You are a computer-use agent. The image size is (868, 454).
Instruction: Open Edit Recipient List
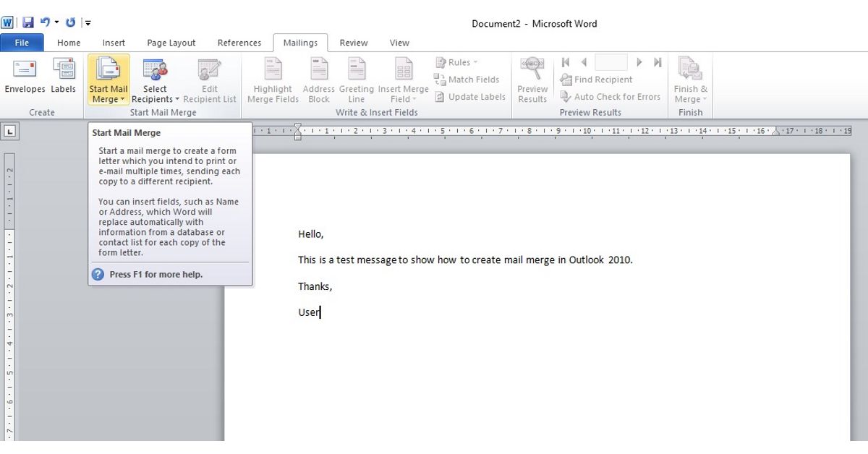pyautogui.click(x=210, y=80)
